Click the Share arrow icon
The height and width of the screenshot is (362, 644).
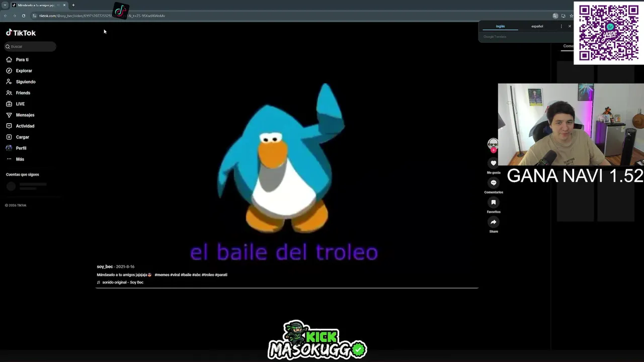(494, 222)
